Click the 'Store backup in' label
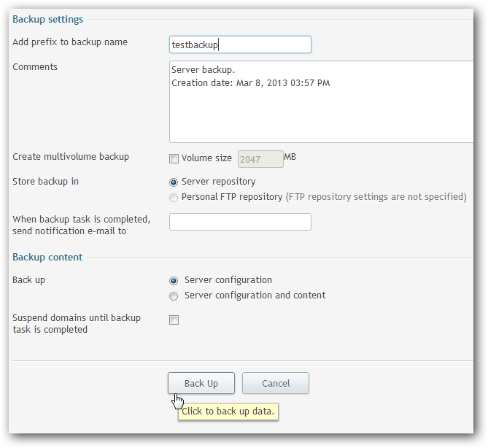 click(x=45, y=182)
